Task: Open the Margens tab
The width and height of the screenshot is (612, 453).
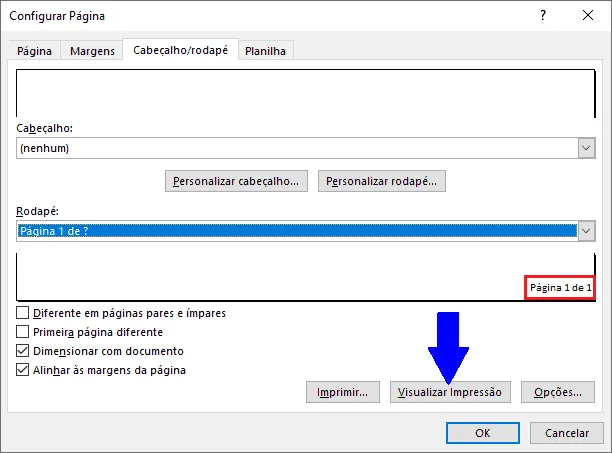Action: (x=92, y=51)
